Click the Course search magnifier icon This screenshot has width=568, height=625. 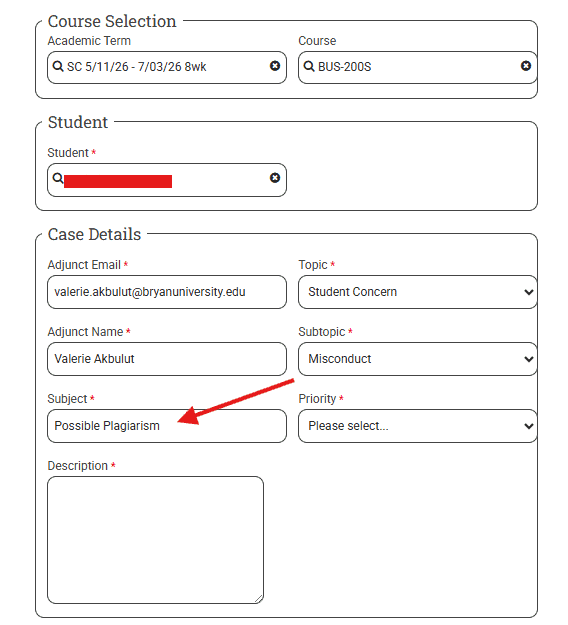(309, 66)
